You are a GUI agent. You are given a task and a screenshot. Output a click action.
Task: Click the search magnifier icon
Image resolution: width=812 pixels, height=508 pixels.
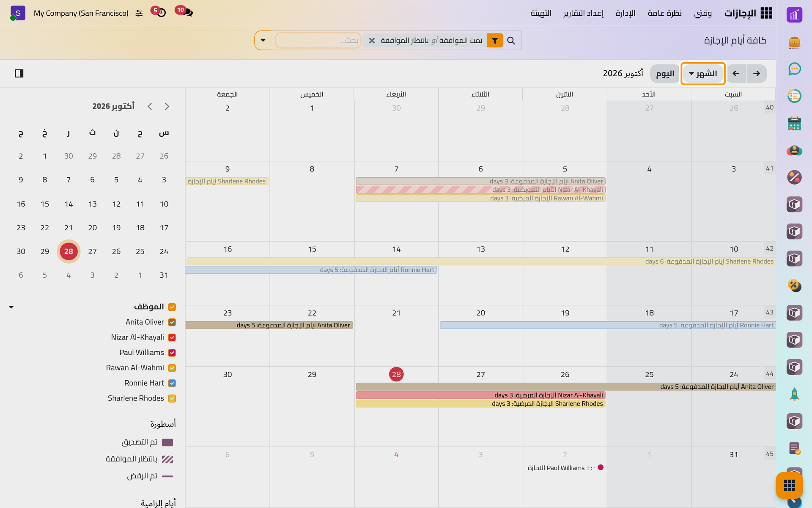pos(511,41)
